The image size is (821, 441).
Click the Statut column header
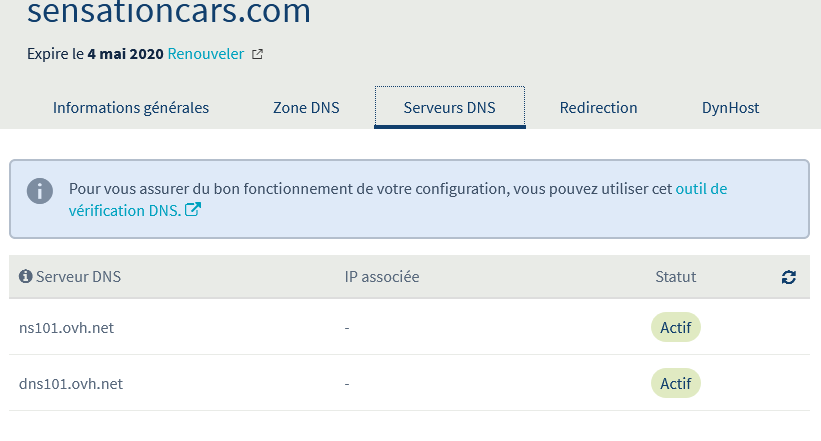675,277
